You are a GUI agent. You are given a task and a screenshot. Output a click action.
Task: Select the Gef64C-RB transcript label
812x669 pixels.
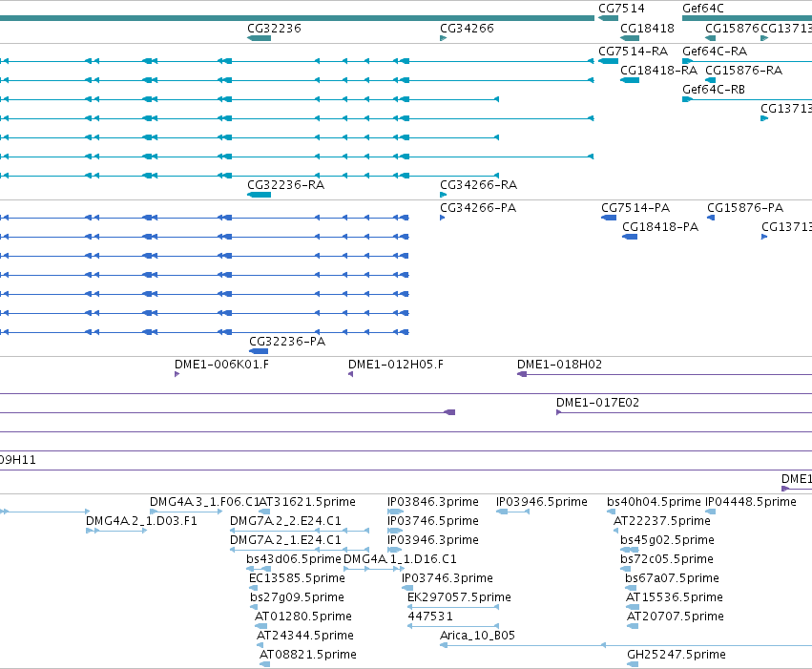point(714,90)
